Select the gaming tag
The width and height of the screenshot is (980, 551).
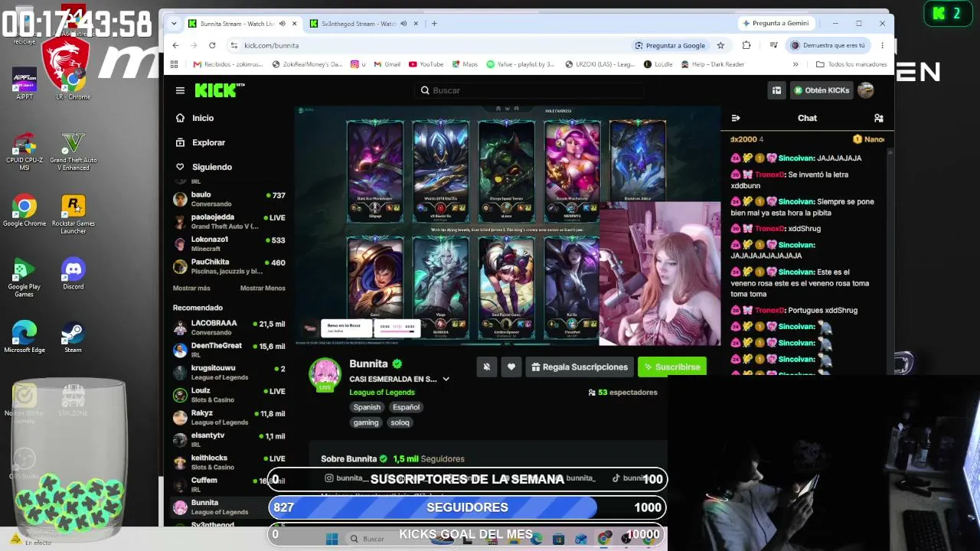pos(366,422)
